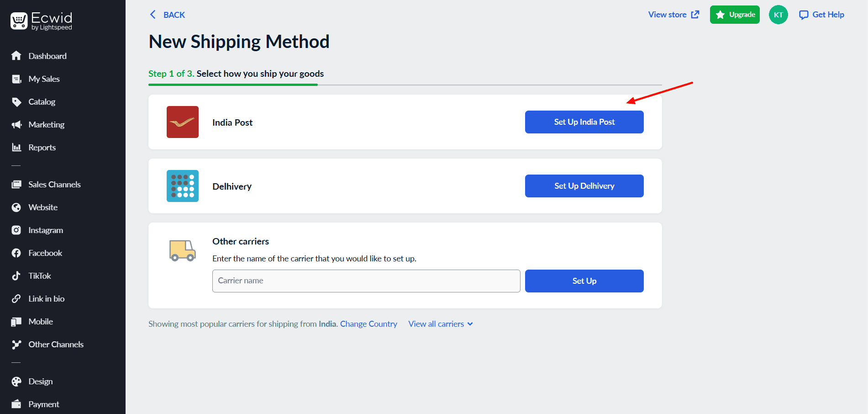Click the Delhivery logo icon

tap(183, 186)
